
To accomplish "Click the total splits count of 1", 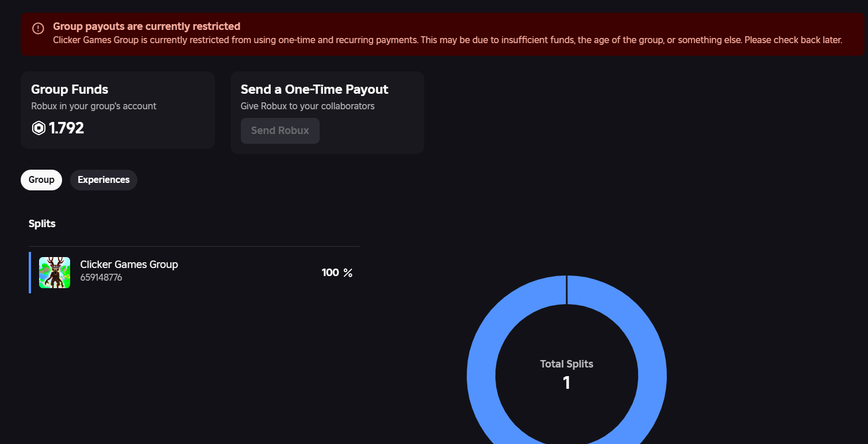I will pos(566,382).
